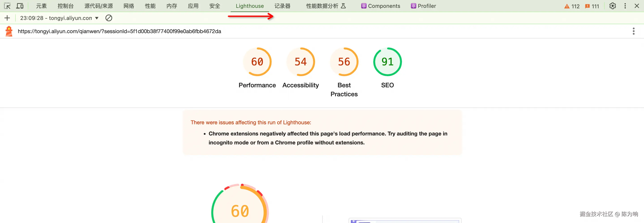The width and height of the screenshot is (644, 223).
Task: Open the report tools three-dot menu
Action: tap(633, 31)
